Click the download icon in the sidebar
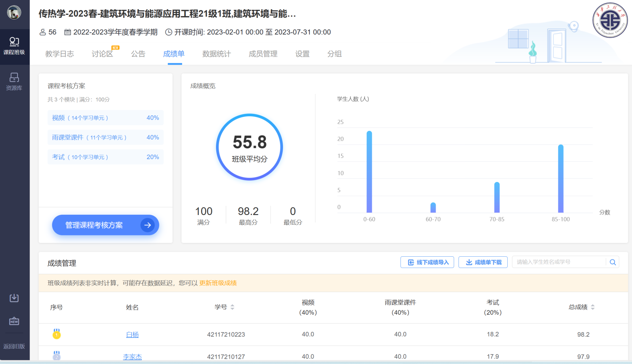632x364 pixels. point(14,298)
